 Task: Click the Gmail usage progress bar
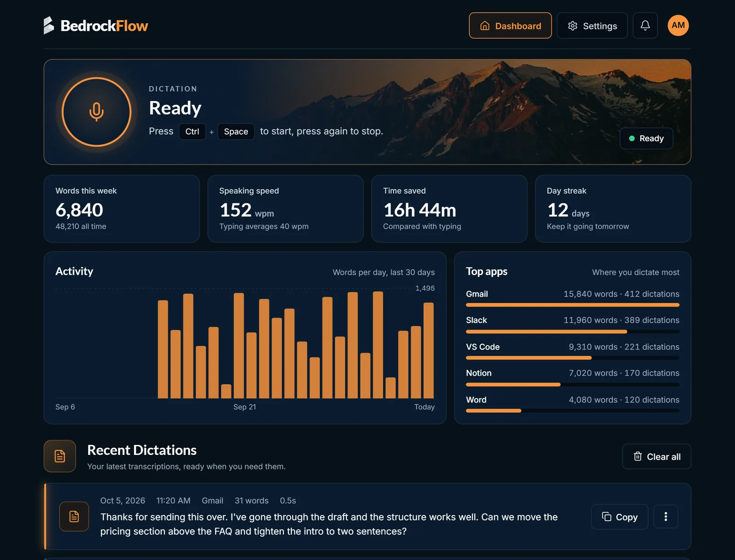click(x=572, y=305)
